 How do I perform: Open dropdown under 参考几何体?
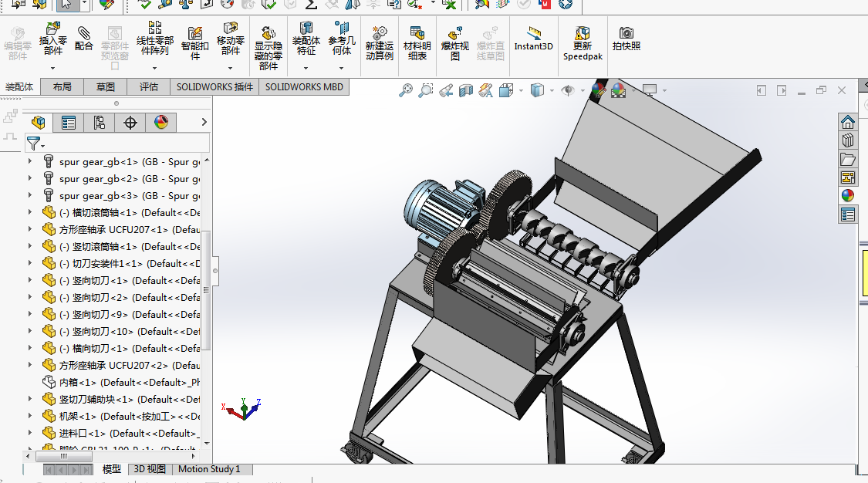tap(342, 68)
